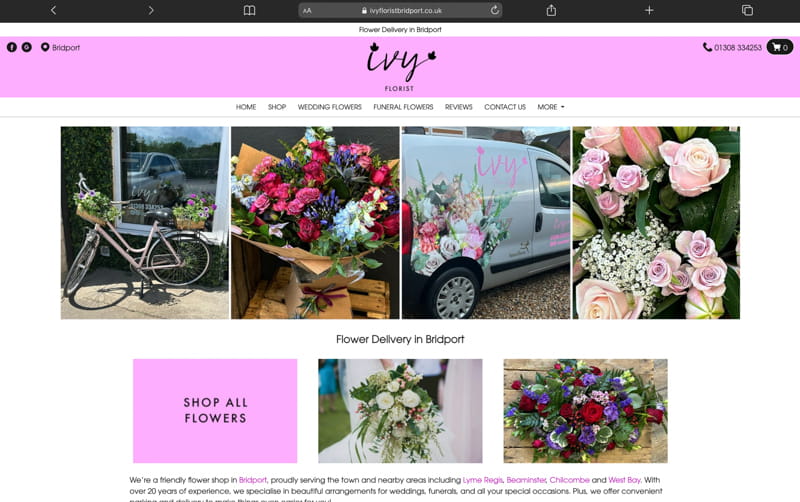
Task: Click the SHOP ALL FLOWERS tile
Action: (x=215, y=411)
